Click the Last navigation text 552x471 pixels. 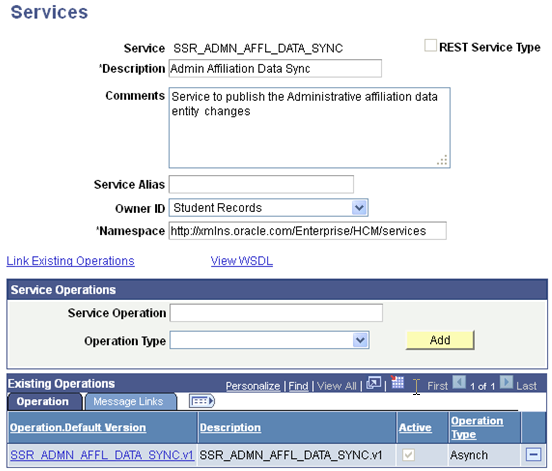tap(526, 386)
